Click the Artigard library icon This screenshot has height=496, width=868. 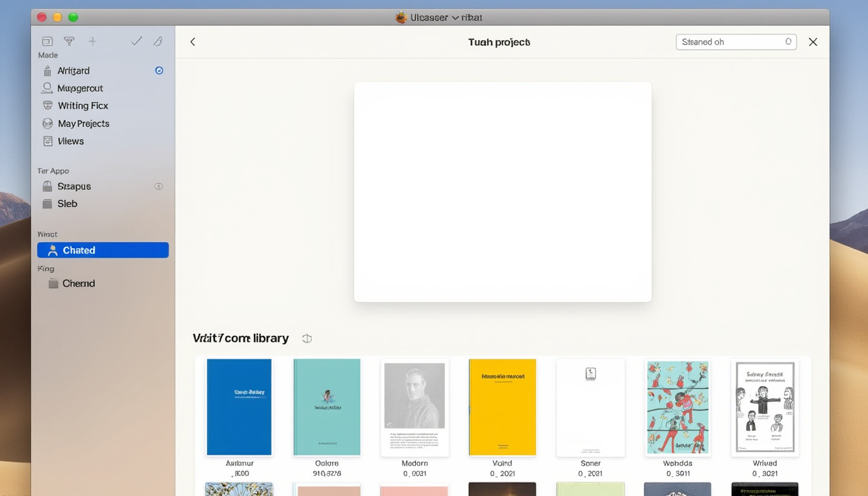(48, 70)
